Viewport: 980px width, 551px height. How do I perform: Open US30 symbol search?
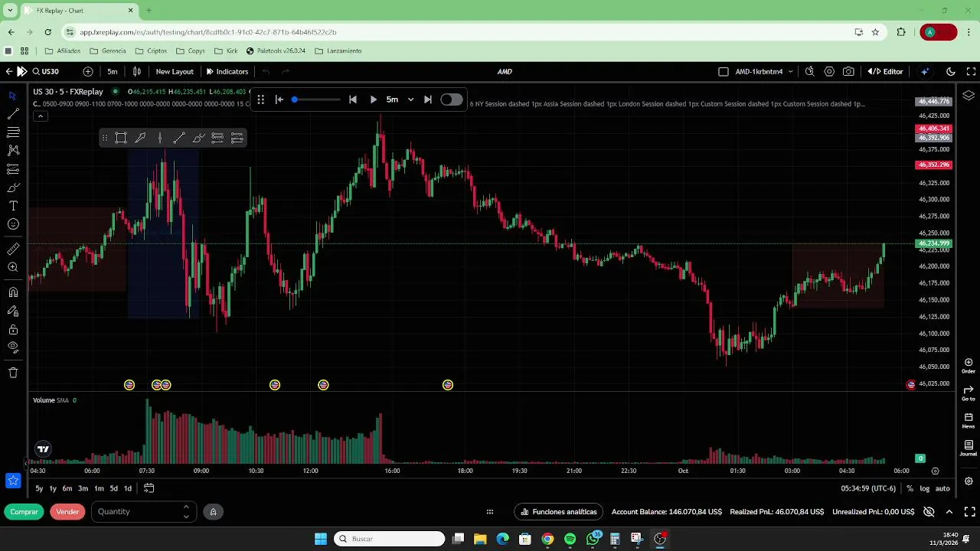point(45,71)
